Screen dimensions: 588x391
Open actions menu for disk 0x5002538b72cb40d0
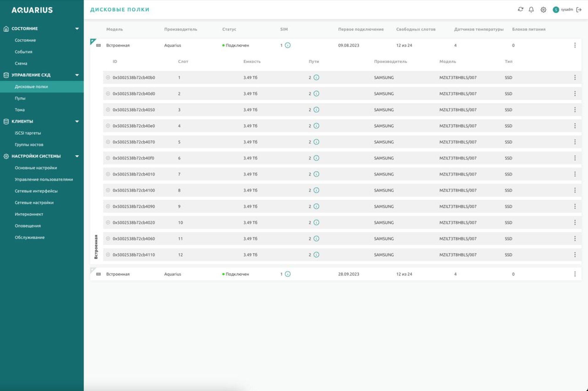coord(575,94)
